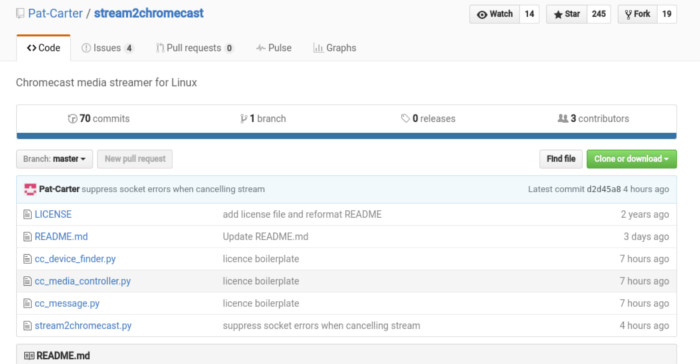This screenshot has width=700, height=364.
Task: Open latest commit message about suppressing socket errors
Action: pos(173,189)
